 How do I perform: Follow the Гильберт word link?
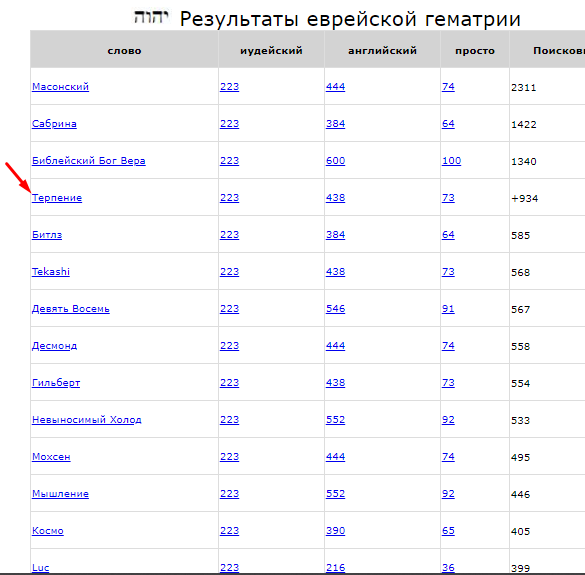tap(56, 382)
